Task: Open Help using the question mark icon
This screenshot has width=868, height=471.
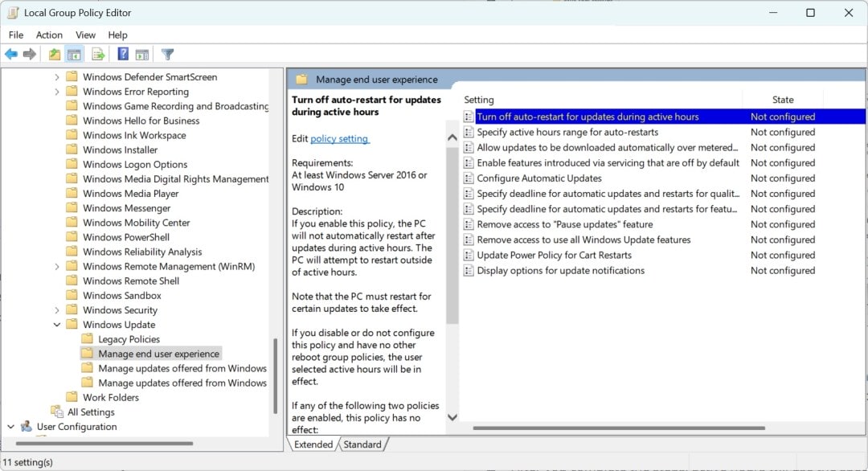Action: pyautogui.click(x=121, y=54)
